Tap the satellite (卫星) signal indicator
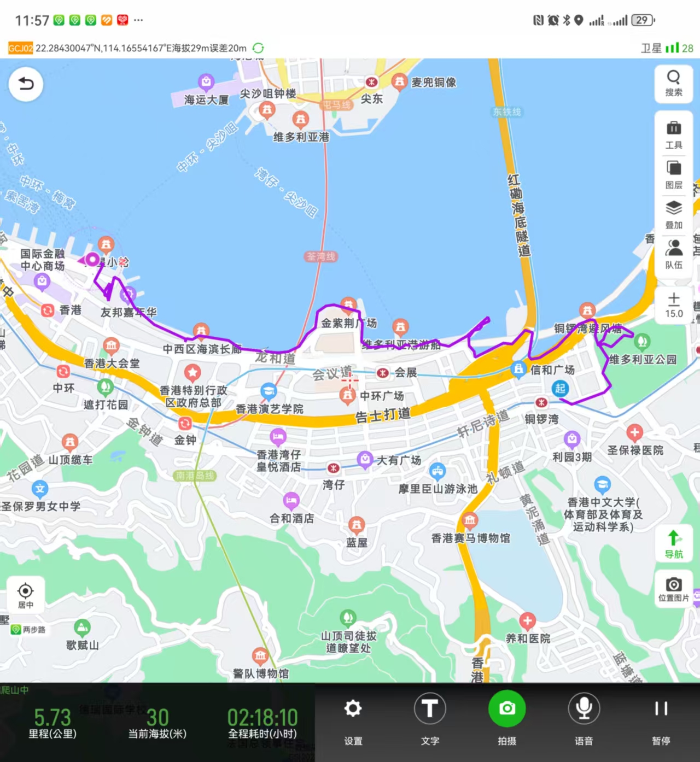Screen dimensions: 700x762 [x=667, y=48]
